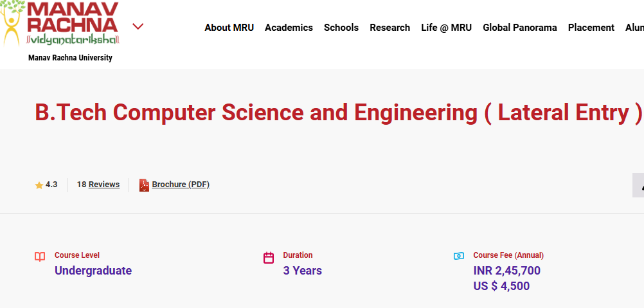This screenshot has height=308, width=644.
Task: Open the Placement menu
Action: point(591,28)
